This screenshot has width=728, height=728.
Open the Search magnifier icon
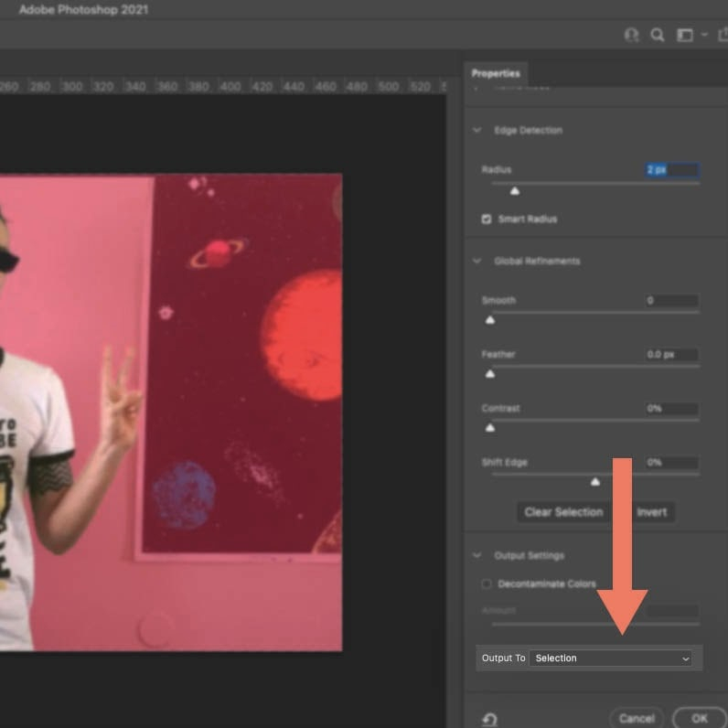tap(657, 35)
